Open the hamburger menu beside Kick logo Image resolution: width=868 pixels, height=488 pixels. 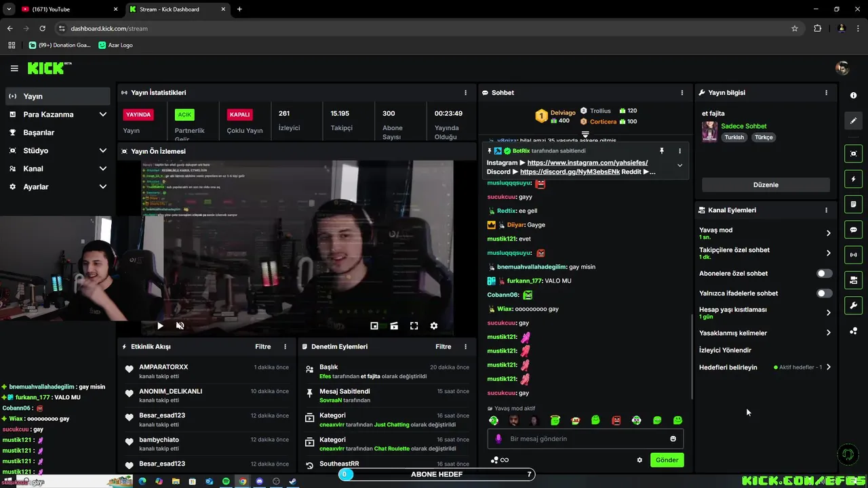click(14, 68)
